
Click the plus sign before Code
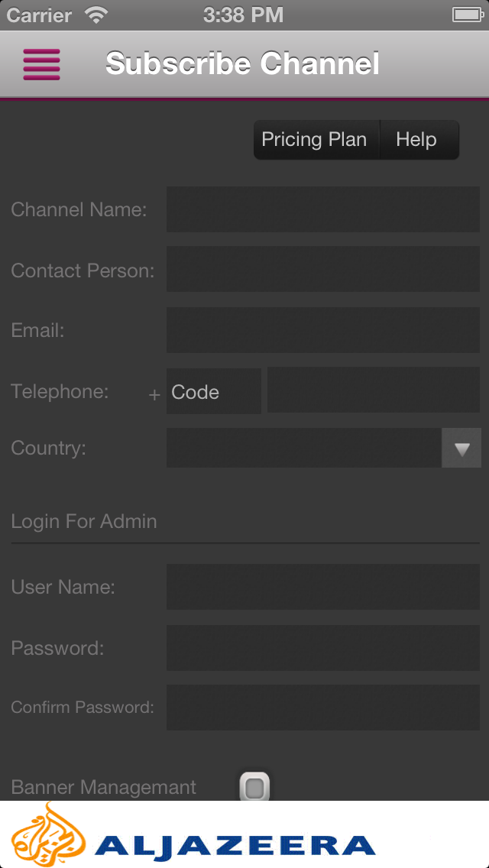pyautogui.click(x=154, y=395)
